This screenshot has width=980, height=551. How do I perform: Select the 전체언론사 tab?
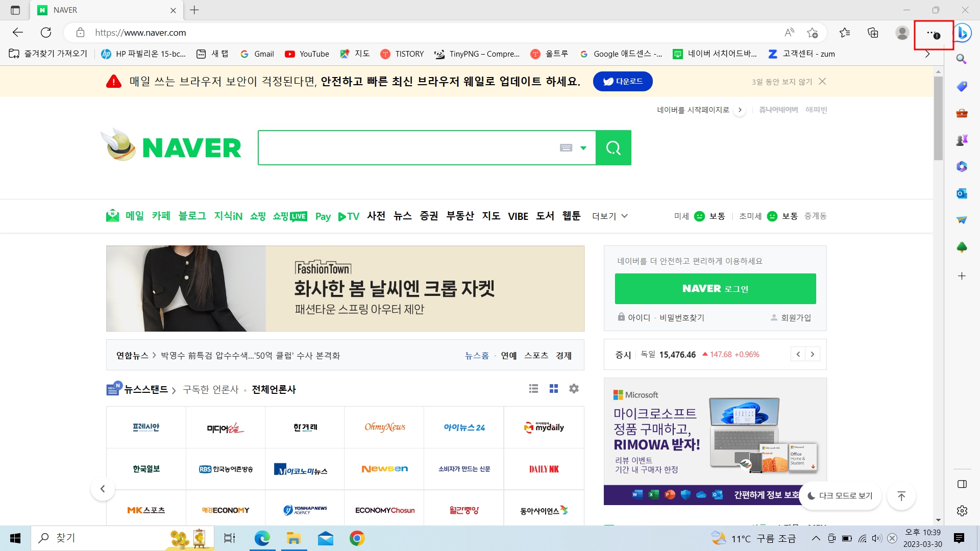coord(274,390)
